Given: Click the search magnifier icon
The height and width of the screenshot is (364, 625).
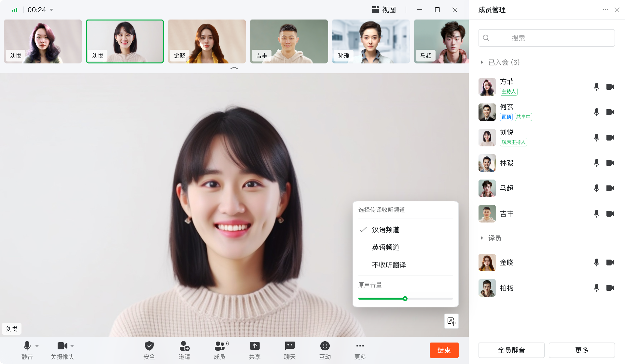Looking at the screenshot, I should point(486,38).
